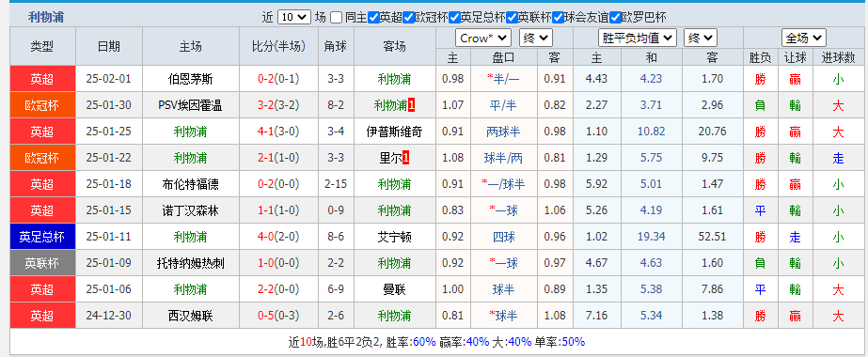Click the 盘口 column header

tap(503, 57)
